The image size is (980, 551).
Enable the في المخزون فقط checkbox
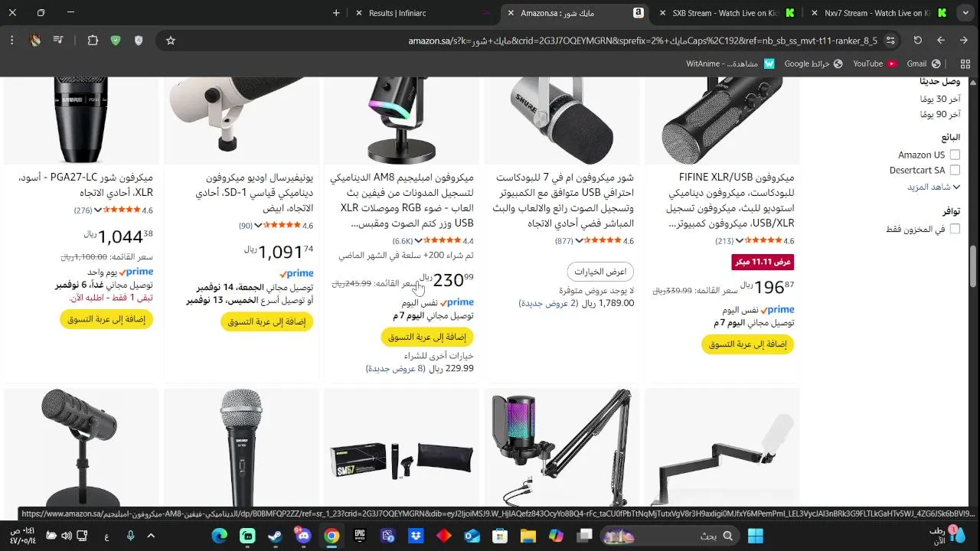pyautogui.click(x=955, y=230)
